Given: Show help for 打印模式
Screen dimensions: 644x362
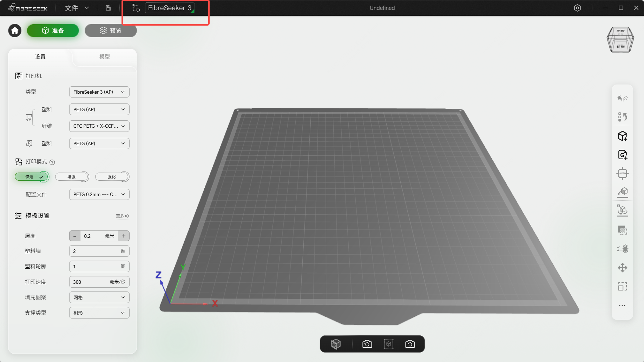Looking at the screenshot, I should 52,162.
